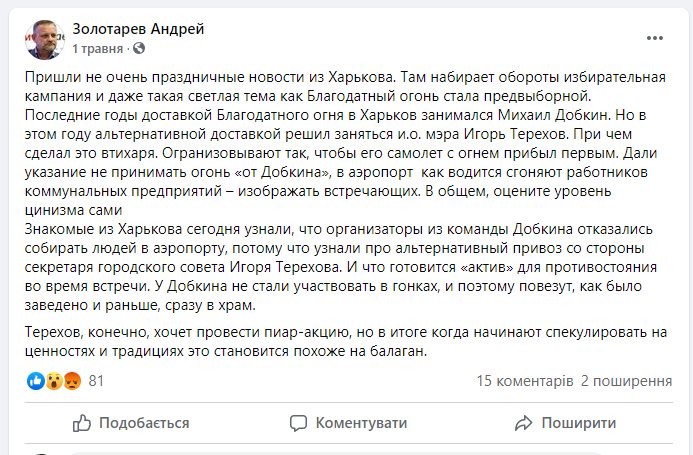View the 2 поширення shares
The height and width of the screenshot is (455, 693).
(x=626, y=381)
